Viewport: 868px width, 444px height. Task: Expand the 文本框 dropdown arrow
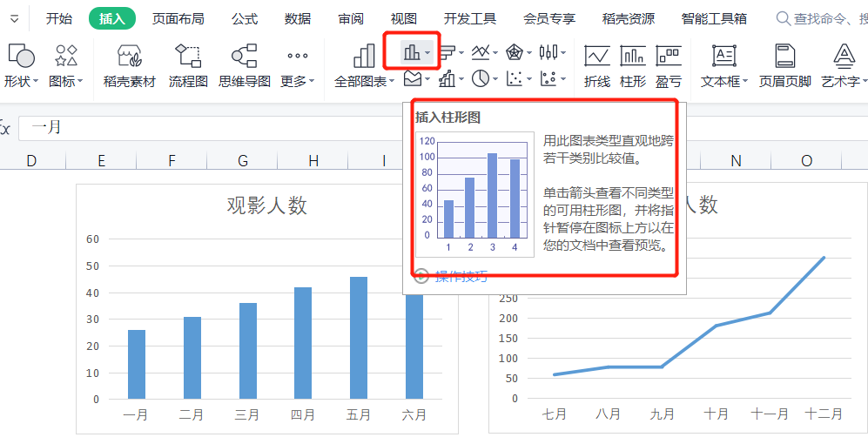click(x=745, y=81)
